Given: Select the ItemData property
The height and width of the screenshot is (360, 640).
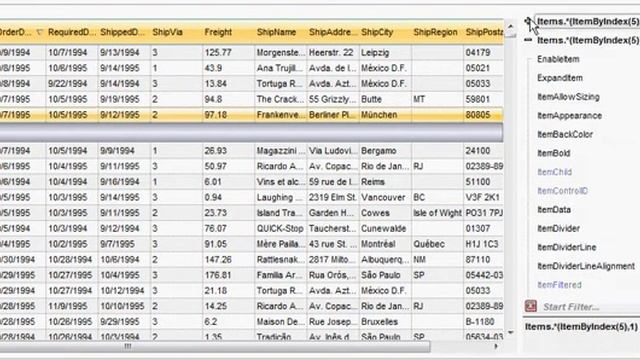Looking at the screenshot, I should coord(554,209).
